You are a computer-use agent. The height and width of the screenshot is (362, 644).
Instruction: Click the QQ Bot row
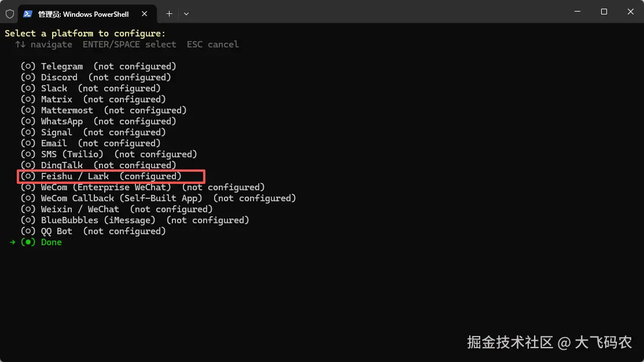tap(93, 231)
